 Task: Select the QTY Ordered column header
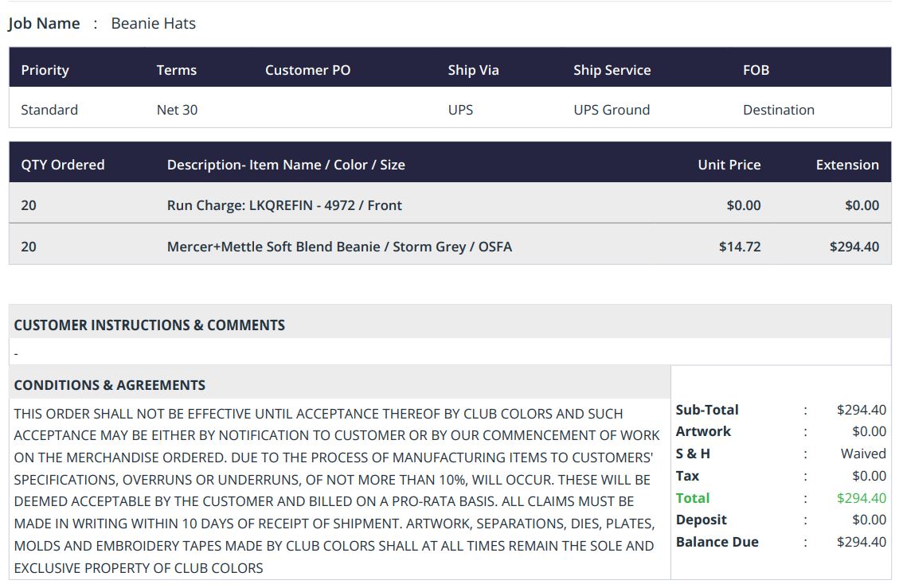click(x=62, y=165)
